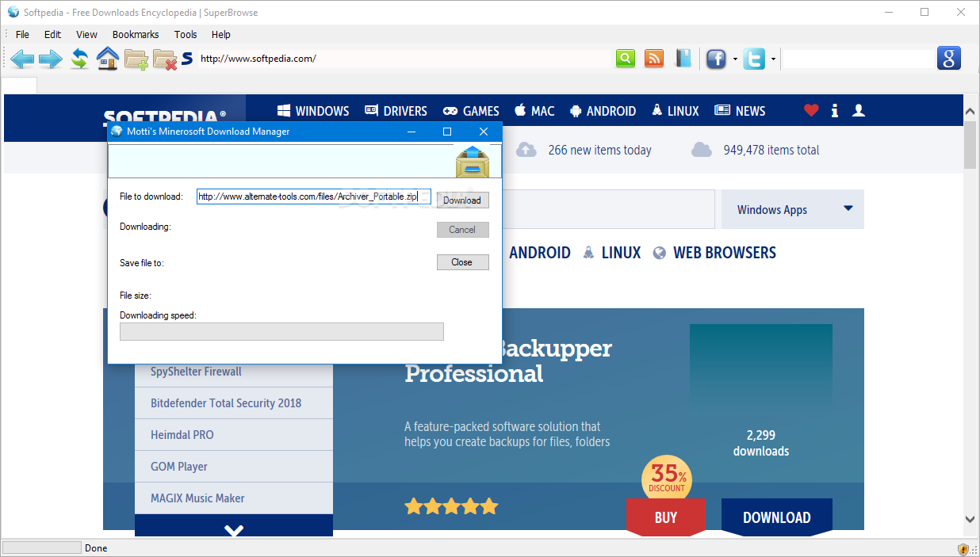
Task: Click the Softpedia info icon
Action: point(835,111)
